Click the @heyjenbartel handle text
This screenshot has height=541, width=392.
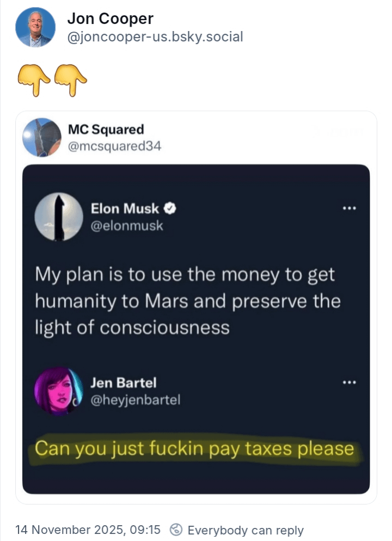pyautogui.click(x=135, y=400)
